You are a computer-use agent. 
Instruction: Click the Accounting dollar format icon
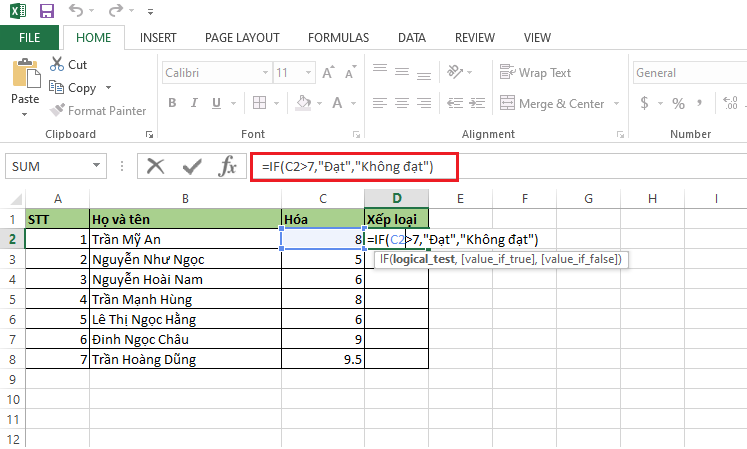pyautogui.click(x=645, y=103)
